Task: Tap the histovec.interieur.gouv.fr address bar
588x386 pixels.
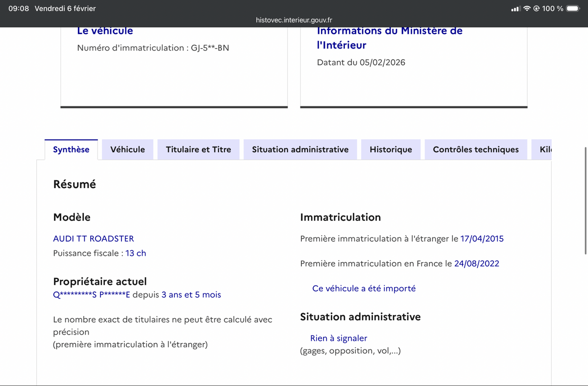Action: tap(294, 20)
